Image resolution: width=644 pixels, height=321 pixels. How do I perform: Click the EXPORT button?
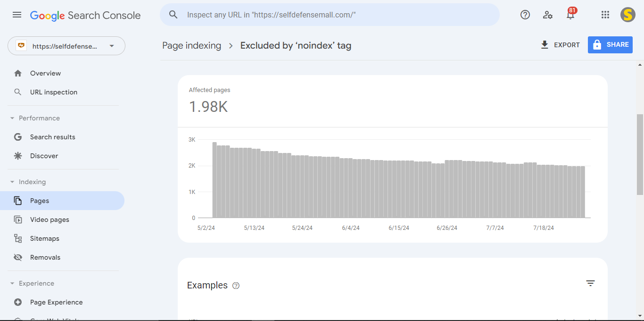[560, 45]
